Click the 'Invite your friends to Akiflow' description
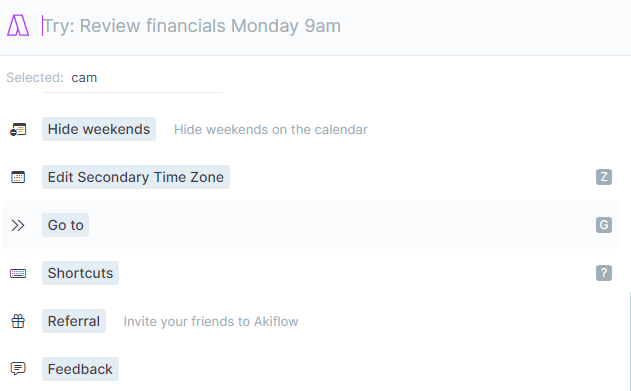The width and height of the screenshot is (631, 391). tap(211, 321)
